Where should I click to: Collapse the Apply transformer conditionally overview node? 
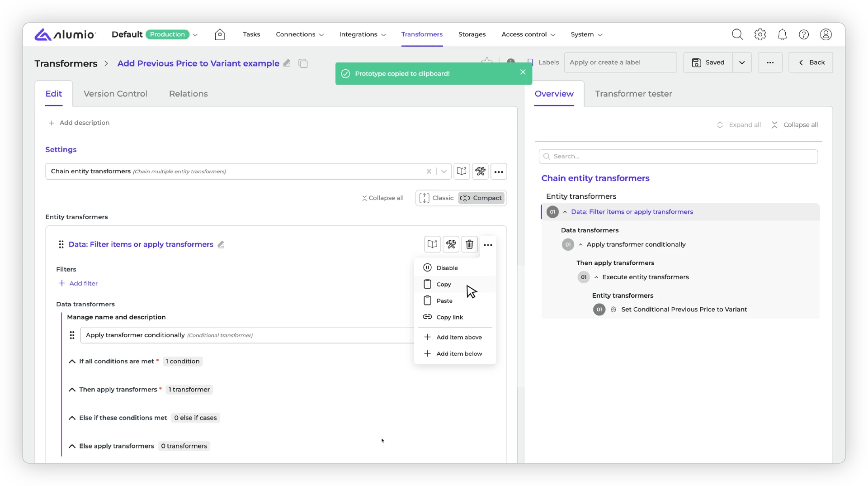[580, 245]
